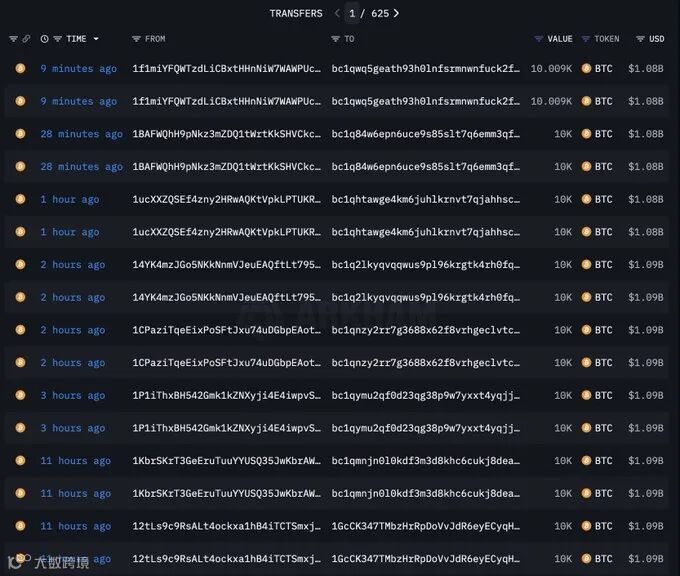The height and width of the screenshot is (576, 680).
Task: Open the TOKEN column filter
Action: (x=585, y=39)
